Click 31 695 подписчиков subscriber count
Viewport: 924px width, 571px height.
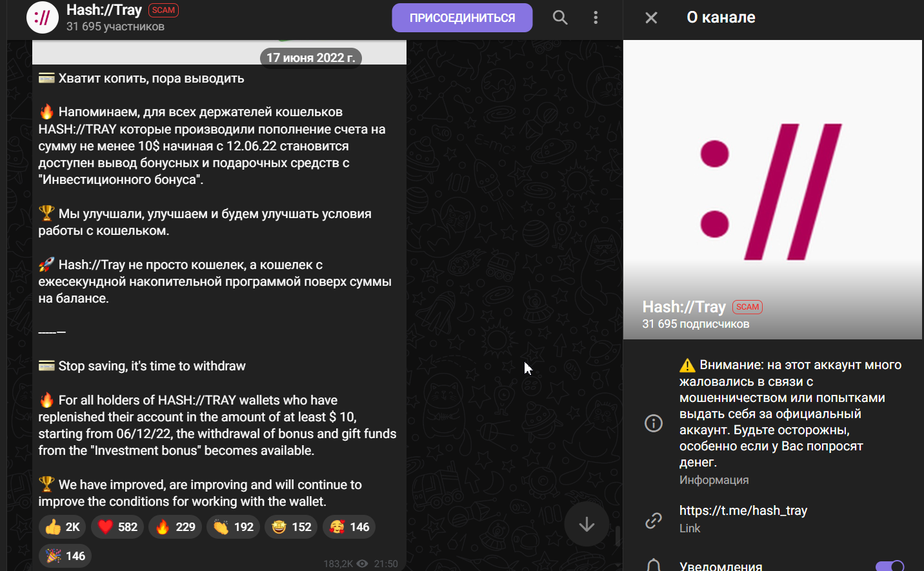pyautogui.click(x=696, y=324)
